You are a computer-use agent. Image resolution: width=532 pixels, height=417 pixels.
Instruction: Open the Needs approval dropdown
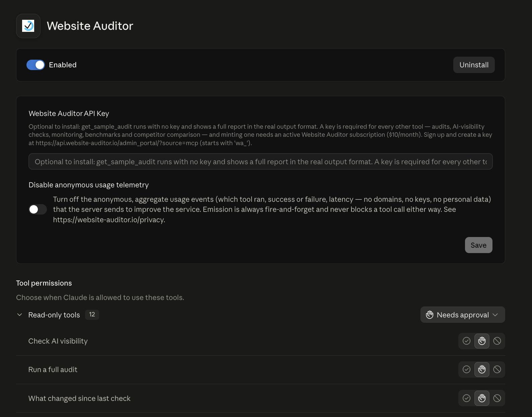click(463, 315)
